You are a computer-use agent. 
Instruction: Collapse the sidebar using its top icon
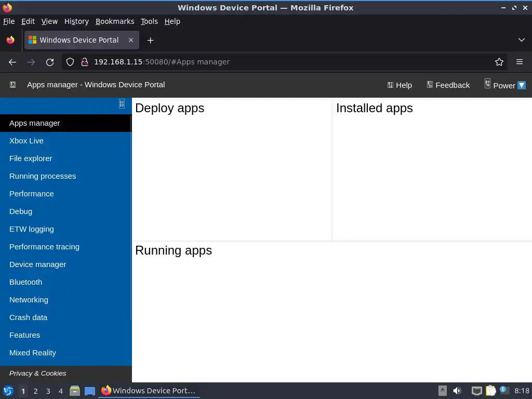[122, 103]
